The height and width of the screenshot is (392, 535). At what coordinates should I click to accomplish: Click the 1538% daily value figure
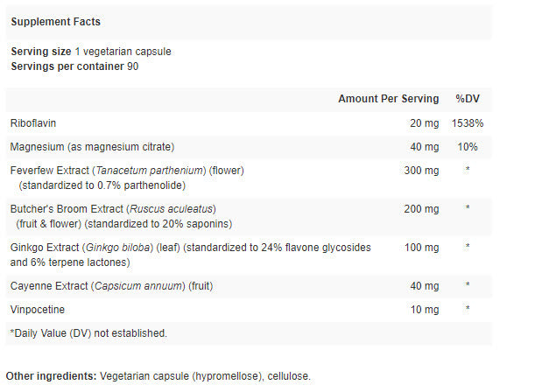[x=468, y=123]
